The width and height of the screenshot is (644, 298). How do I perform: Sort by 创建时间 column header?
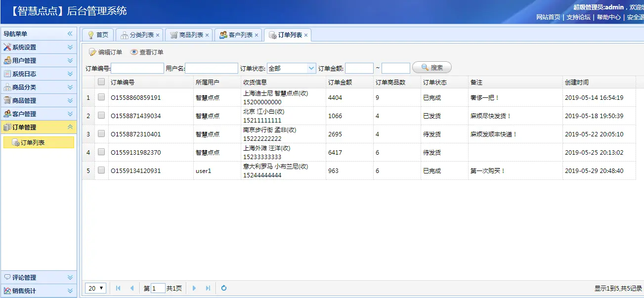[599, 82]
